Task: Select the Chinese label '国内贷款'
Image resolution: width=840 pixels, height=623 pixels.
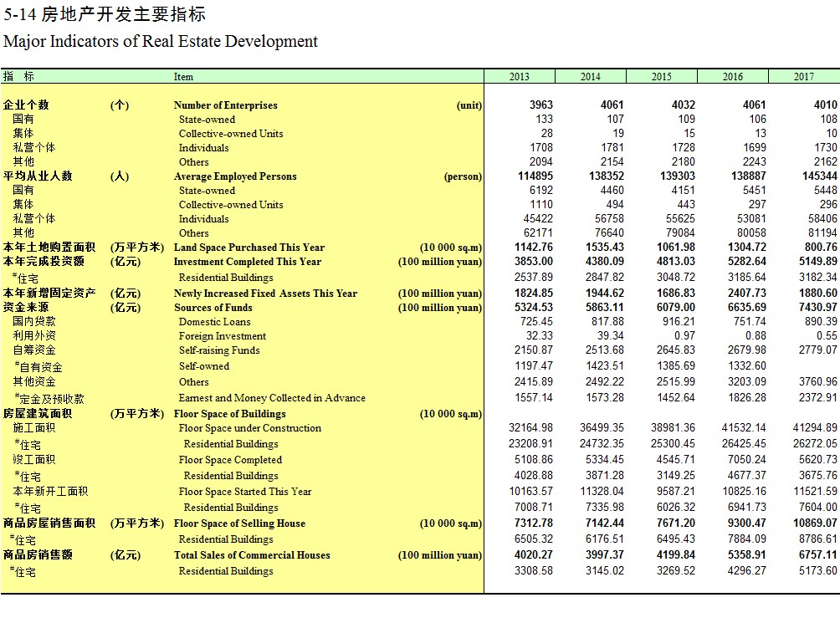Action: [x=34, y=321]
